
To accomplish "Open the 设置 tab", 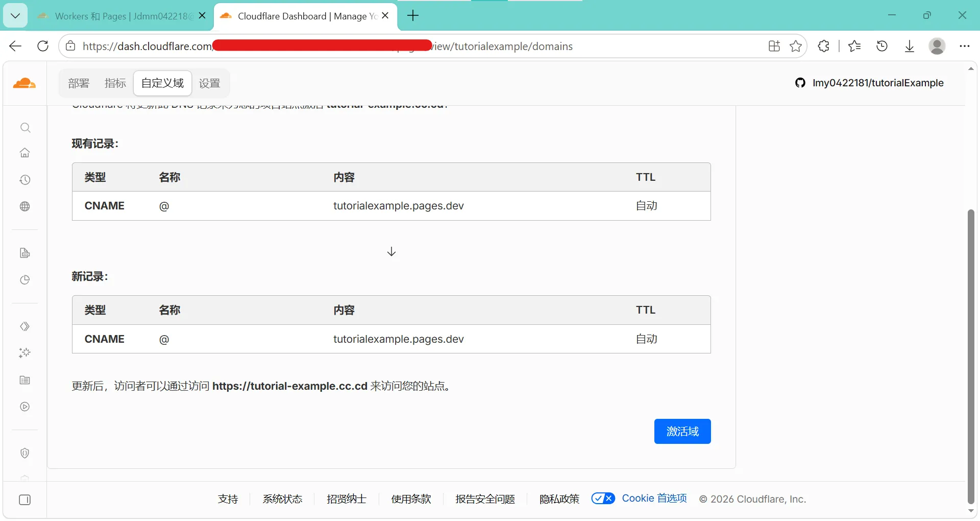I will point(209,83).
